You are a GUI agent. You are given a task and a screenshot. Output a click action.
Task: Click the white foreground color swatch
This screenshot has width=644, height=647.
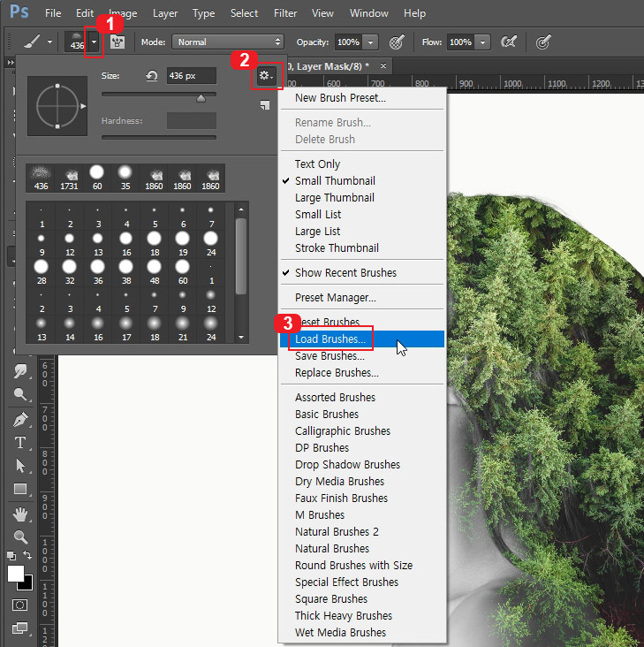point(16,574)
